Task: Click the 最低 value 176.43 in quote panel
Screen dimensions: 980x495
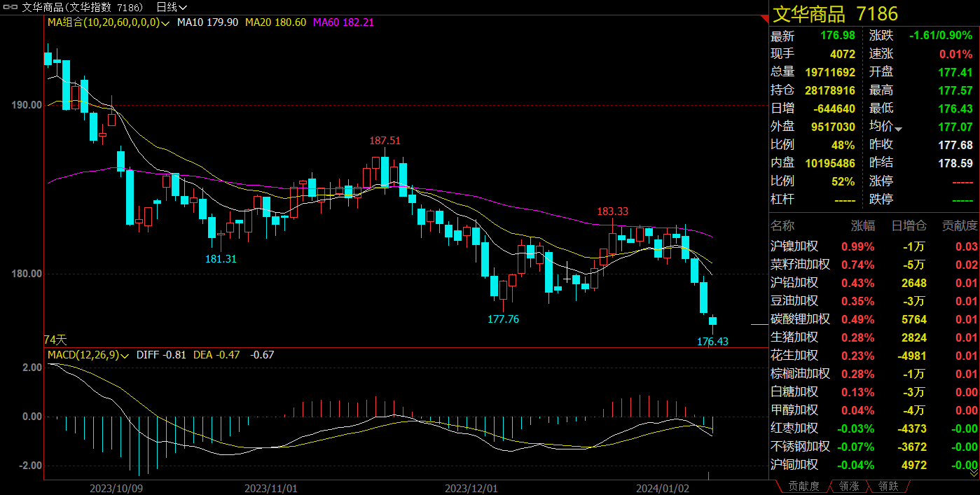Action: click(x=955, y=109)
